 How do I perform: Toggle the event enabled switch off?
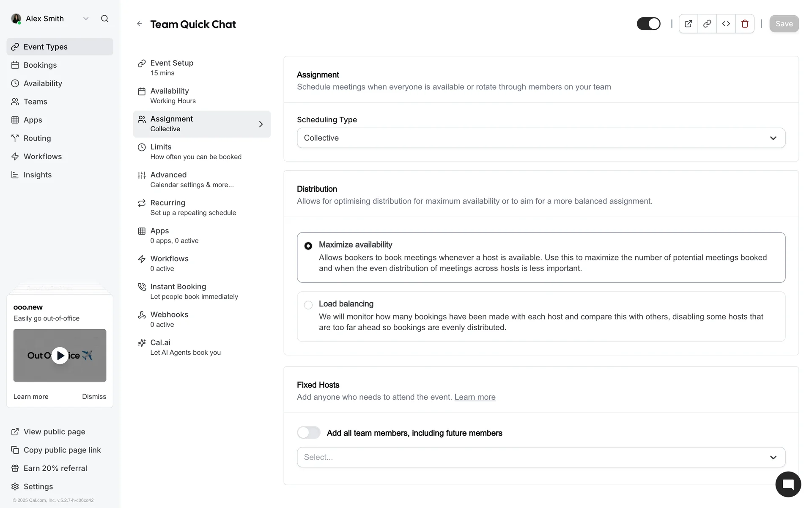tap(648, 24)
